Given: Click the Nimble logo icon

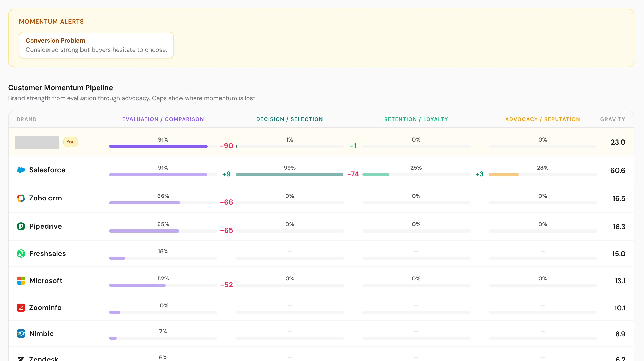Looking at the screenshot, I should 21,334.
